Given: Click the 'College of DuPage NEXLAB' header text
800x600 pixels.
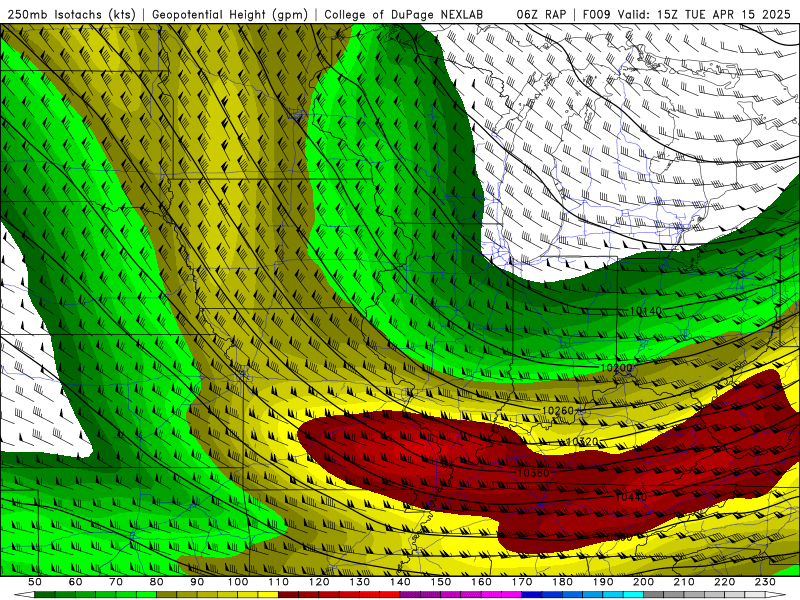Looking at the screenshot, I should tap(404, 14).
